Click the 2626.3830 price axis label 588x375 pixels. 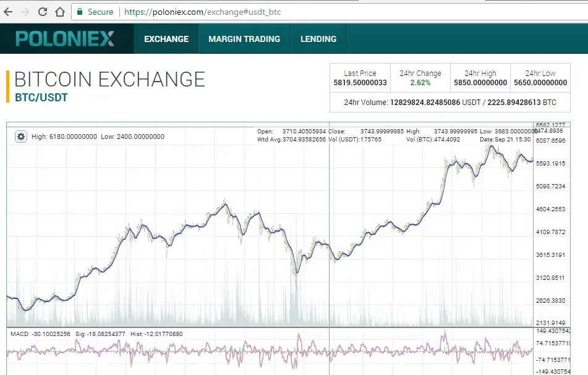[x=550, y=300]
